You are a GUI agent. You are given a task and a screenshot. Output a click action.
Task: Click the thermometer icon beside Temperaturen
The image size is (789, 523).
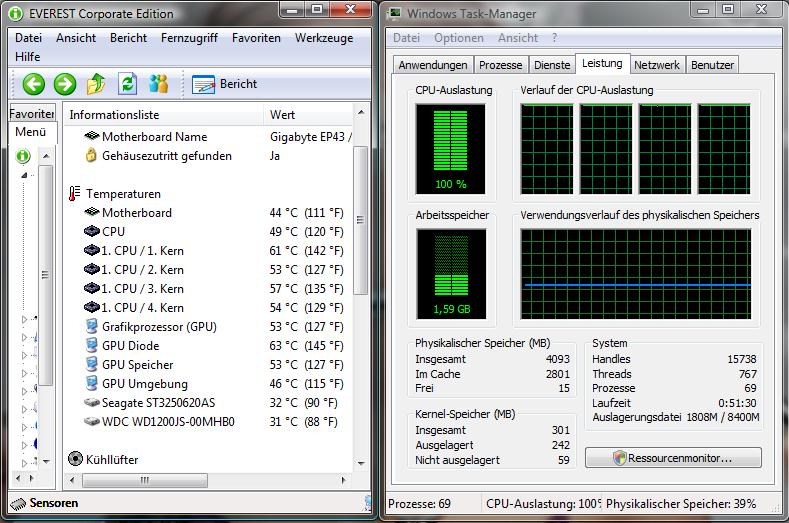coord(74,194)
